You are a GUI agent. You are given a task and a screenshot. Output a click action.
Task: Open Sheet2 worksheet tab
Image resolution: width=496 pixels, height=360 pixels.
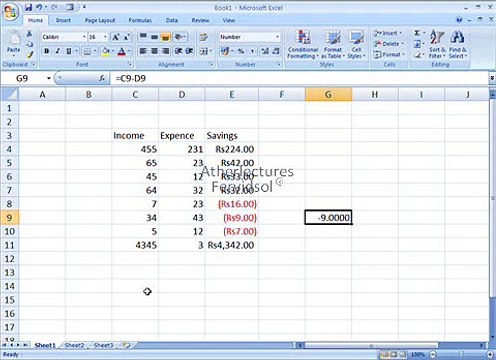(x=74, y=345)
